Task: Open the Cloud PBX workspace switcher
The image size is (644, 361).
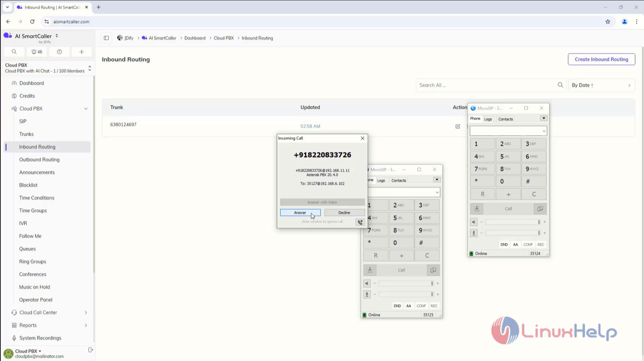Action: [x=48, y=68]
